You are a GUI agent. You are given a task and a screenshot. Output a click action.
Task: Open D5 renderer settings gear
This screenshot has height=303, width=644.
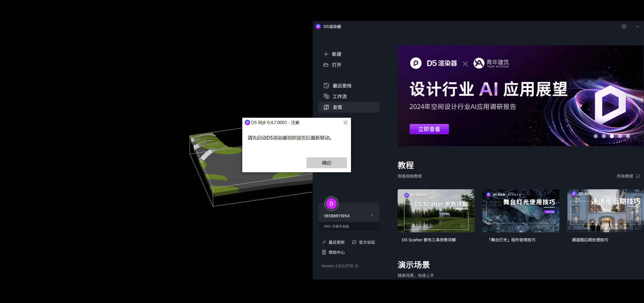point(624,26)
